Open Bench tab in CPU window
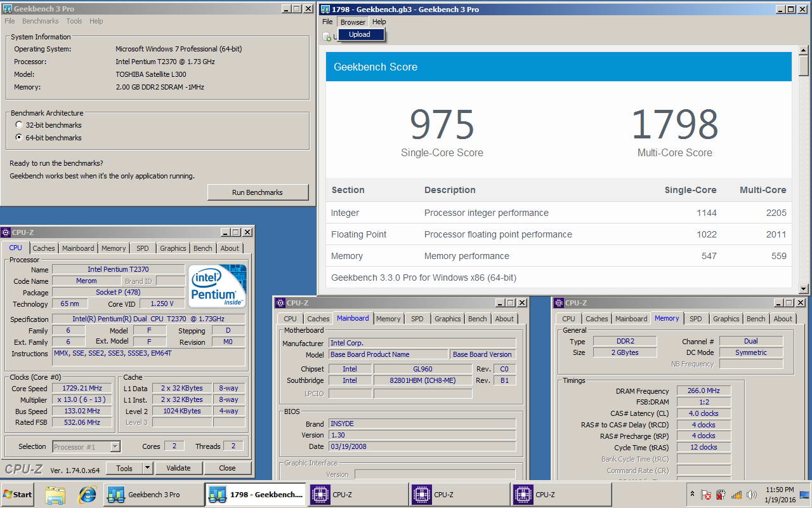 203,248
